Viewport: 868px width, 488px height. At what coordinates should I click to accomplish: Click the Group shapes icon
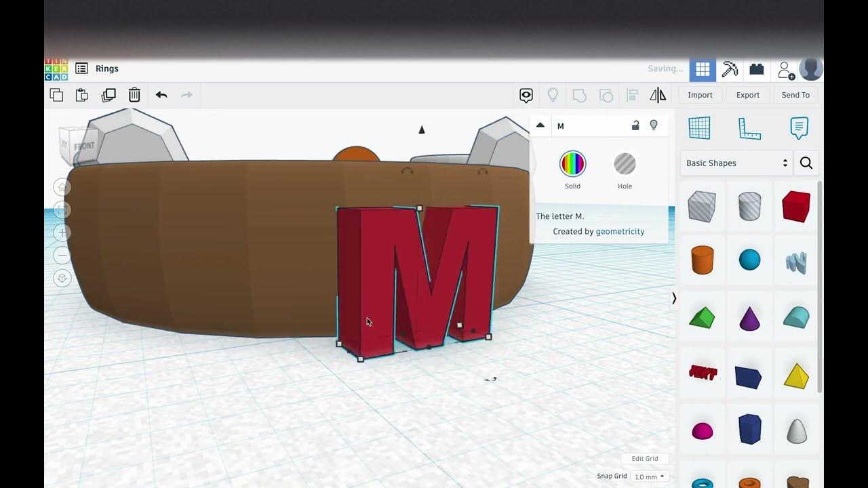579,95
